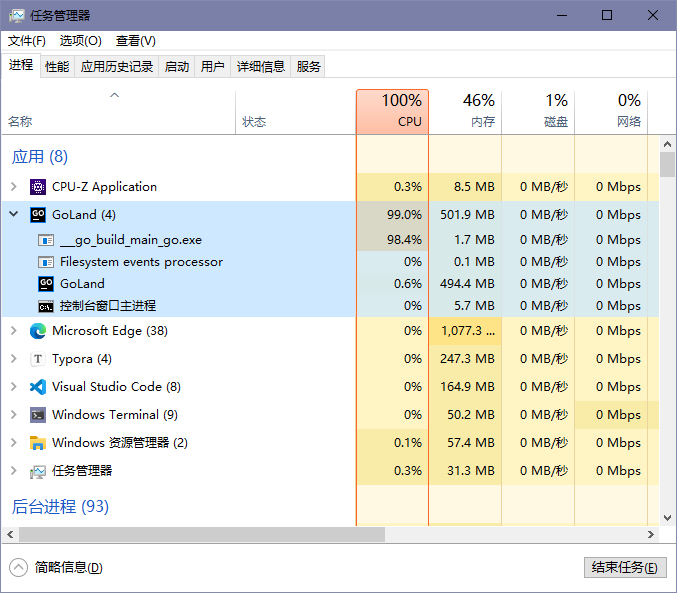
Task: Switch to the 详细信息 tab
Action: click(x=261, y=67)
